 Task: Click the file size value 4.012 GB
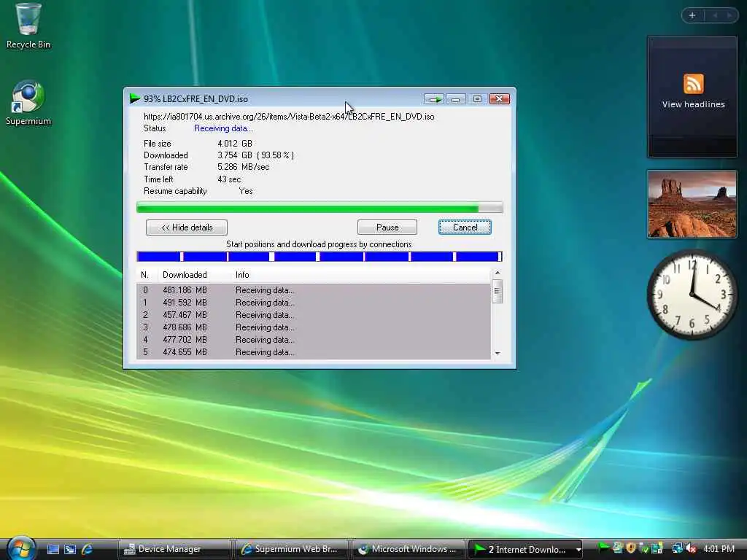coord(235,144)
